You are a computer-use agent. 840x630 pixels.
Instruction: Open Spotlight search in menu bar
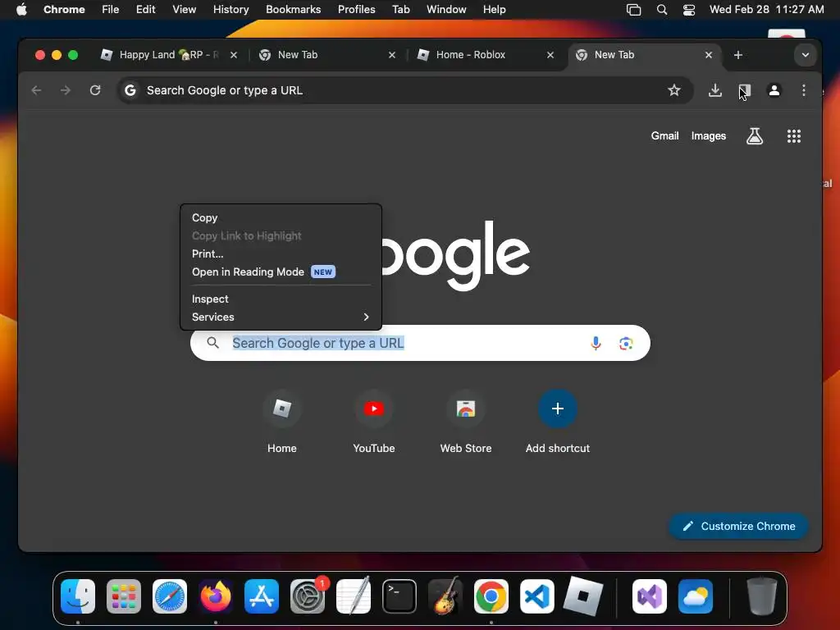click(x=662, y=10)
